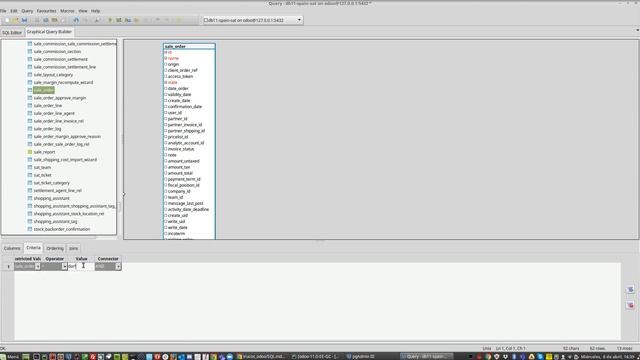Image resolution: width=640 pixels, height=360 pixels.
Task: Click the sale_order table title bar in canvas
Action: pyautogui.click(x=189, y=47)
